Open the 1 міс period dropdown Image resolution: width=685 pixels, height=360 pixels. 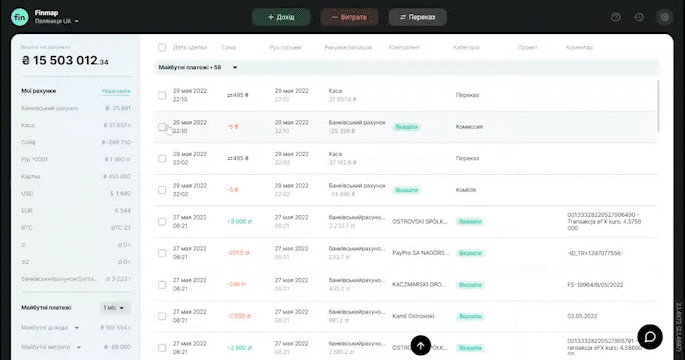point(114,308)
